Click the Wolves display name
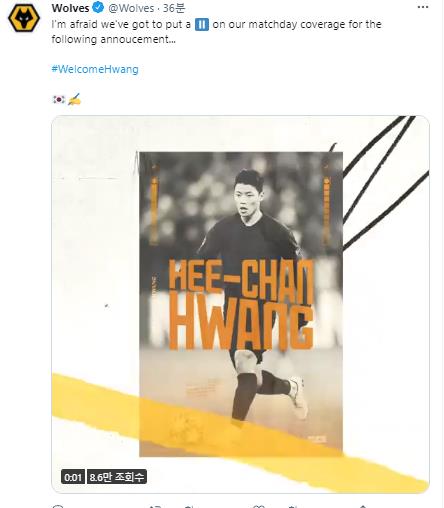 pos(70,8)
